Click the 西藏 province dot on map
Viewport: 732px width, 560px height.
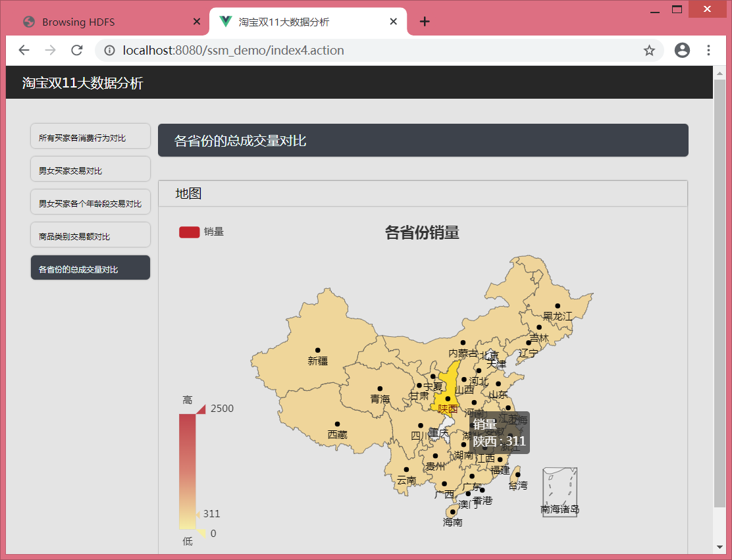[x=337, y=424]
